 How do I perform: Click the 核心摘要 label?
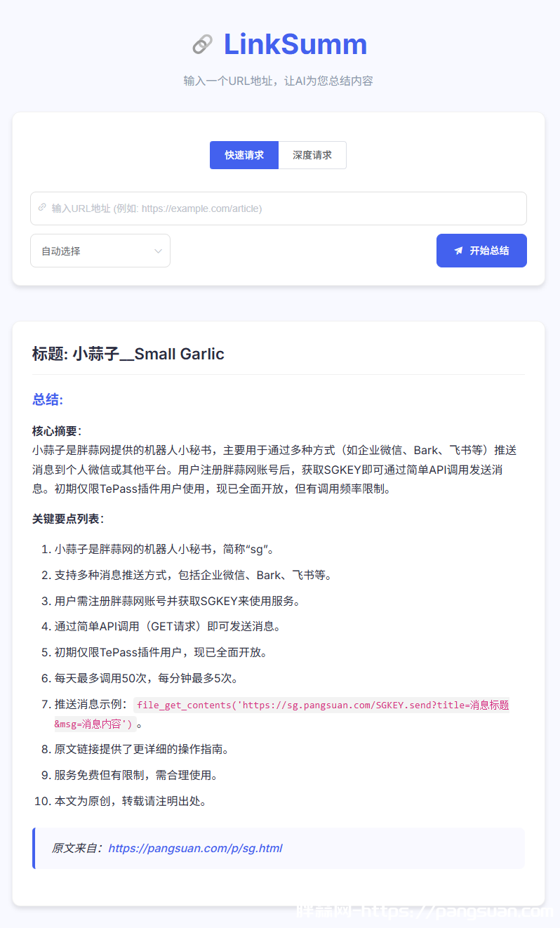(x=56, y=431)
